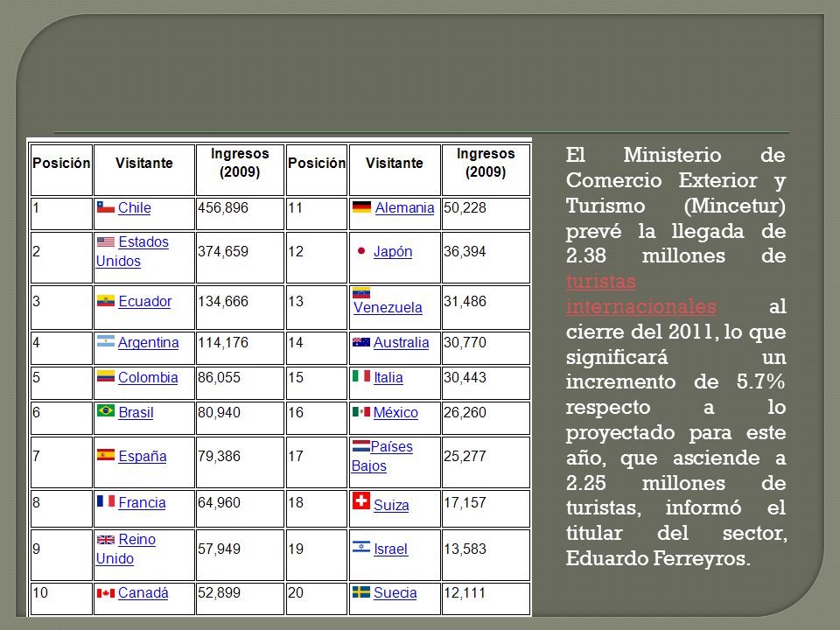840x630 pixels.
Task: Select the 64,960 cell
Action: pos(240,508)
